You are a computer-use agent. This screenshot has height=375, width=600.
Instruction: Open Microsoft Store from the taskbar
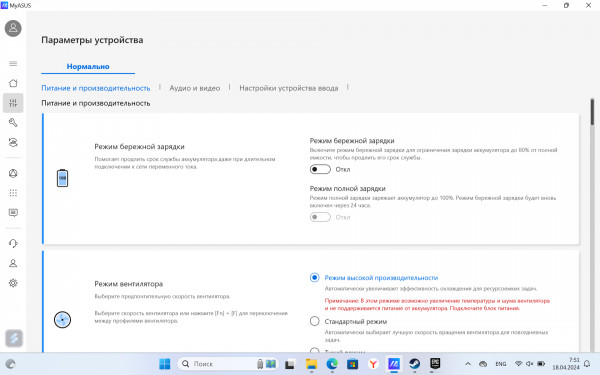352,364
